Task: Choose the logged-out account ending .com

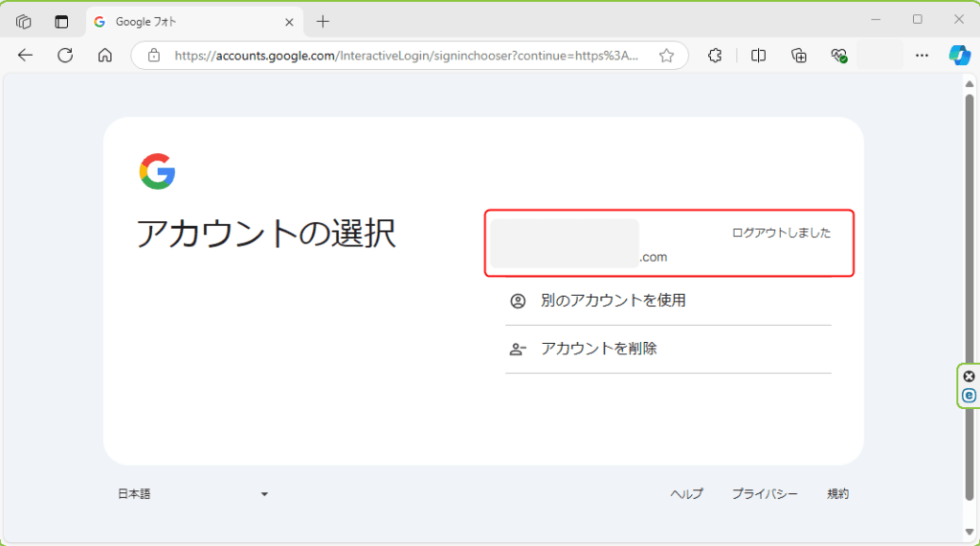Action: (x=669, y=243)
